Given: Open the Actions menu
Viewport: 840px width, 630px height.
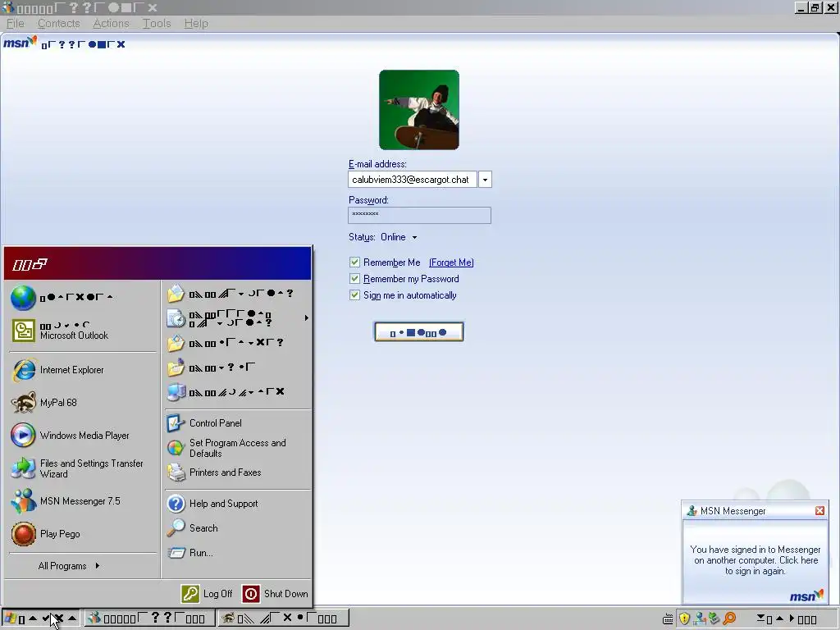Looking at the screenshot, I should point(111,24).
